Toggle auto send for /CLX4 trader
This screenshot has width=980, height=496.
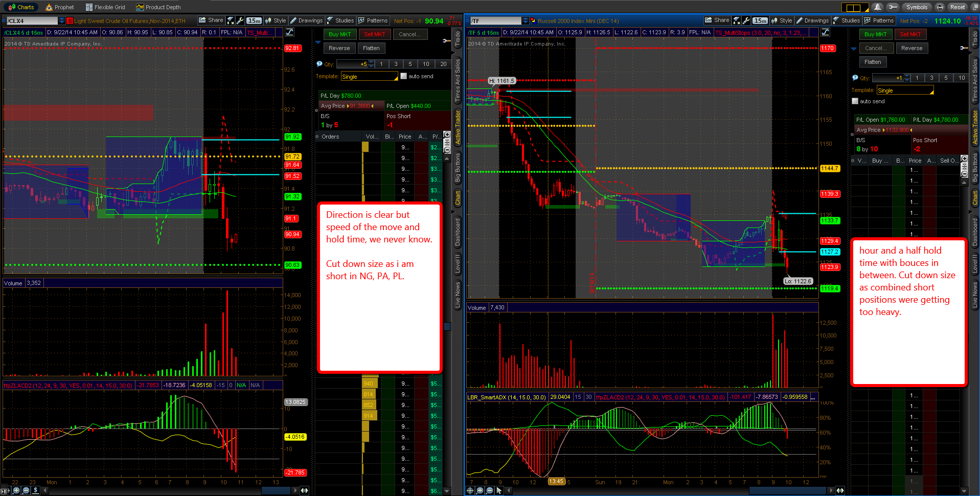tap(403, 76)
